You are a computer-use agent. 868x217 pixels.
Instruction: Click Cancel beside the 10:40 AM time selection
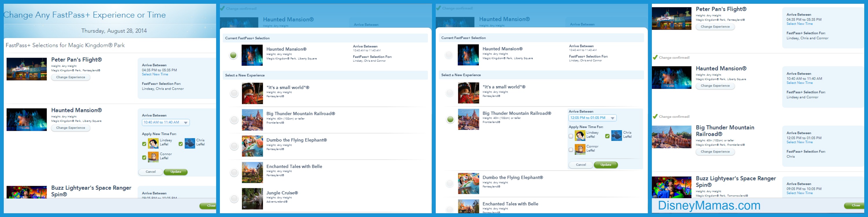(x=151, y=172)
